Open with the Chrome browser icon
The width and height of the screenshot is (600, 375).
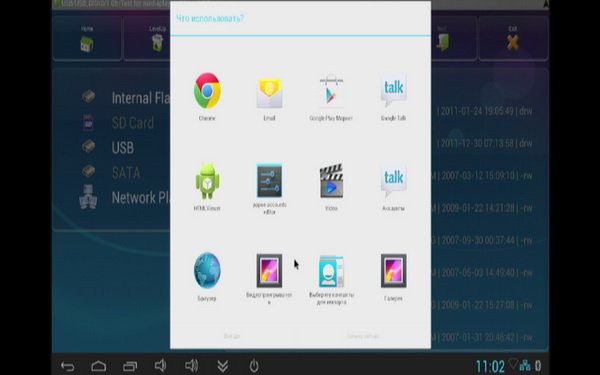(207, 91)
